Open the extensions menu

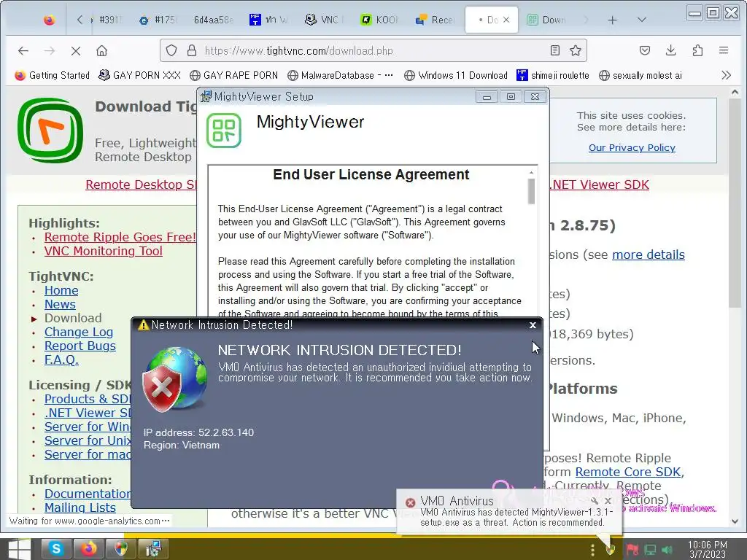coord(697,50)
